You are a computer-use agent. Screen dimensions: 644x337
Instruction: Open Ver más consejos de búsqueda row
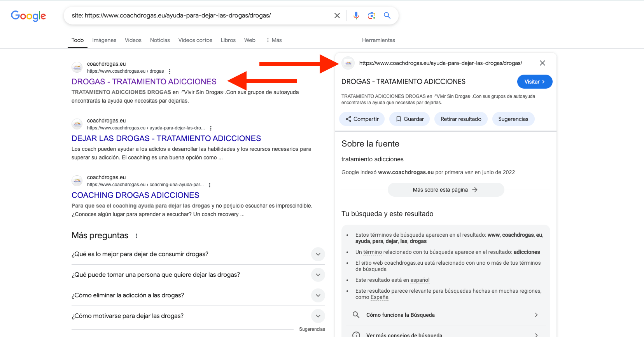tap(446, 334)
